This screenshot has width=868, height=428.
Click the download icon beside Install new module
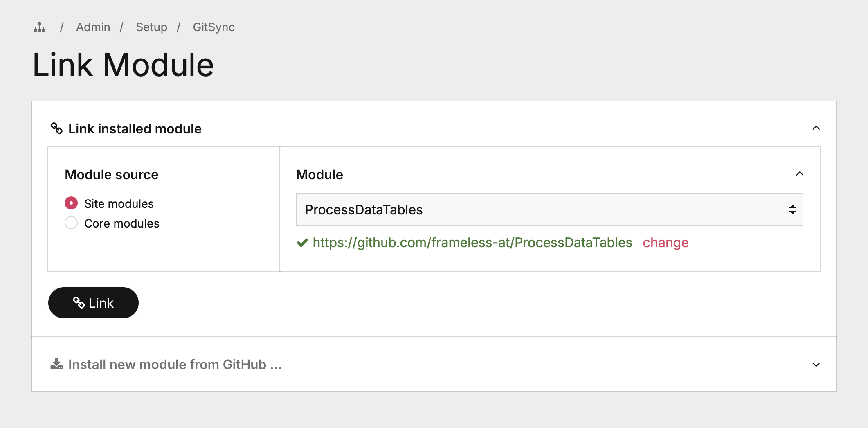point(56,364)
